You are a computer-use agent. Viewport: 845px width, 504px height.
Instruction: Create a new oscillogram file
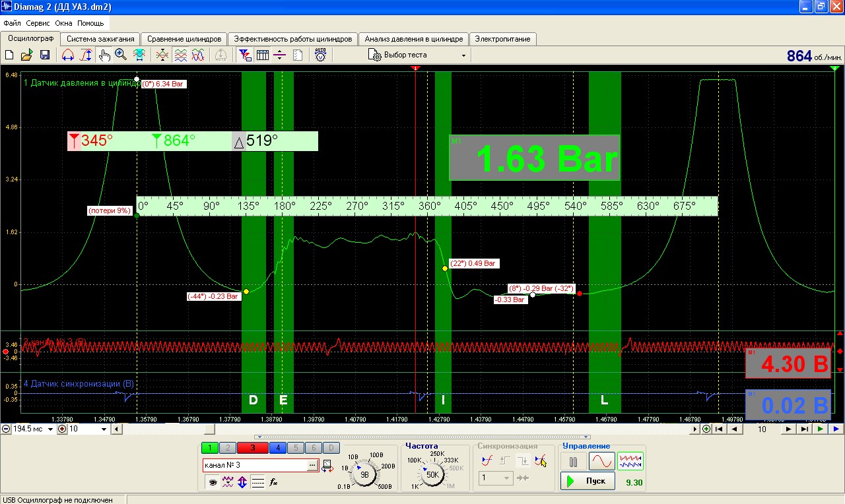(9, 55)
